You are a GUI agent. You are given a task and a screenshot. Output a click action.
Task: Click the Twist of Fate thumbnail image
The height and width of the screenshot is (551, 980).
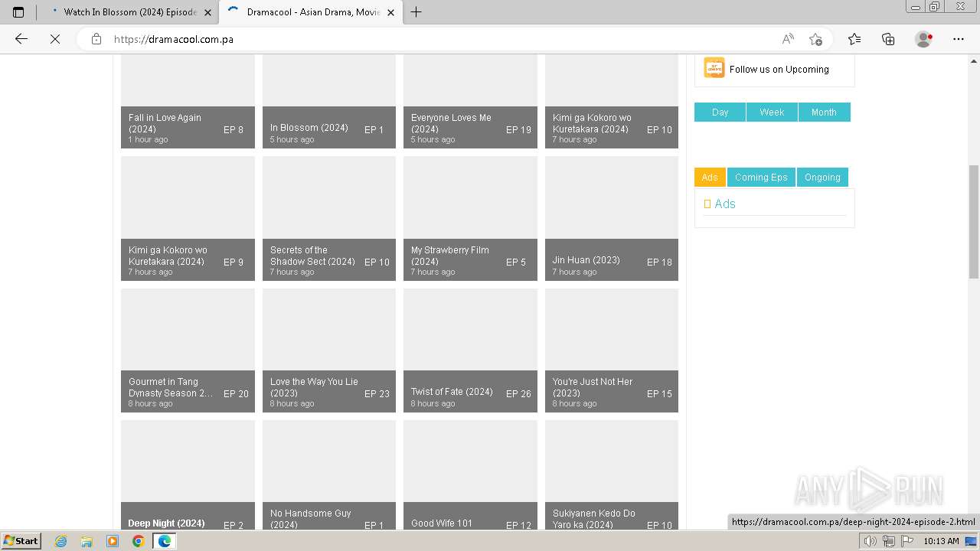click(x=470, y=329)
